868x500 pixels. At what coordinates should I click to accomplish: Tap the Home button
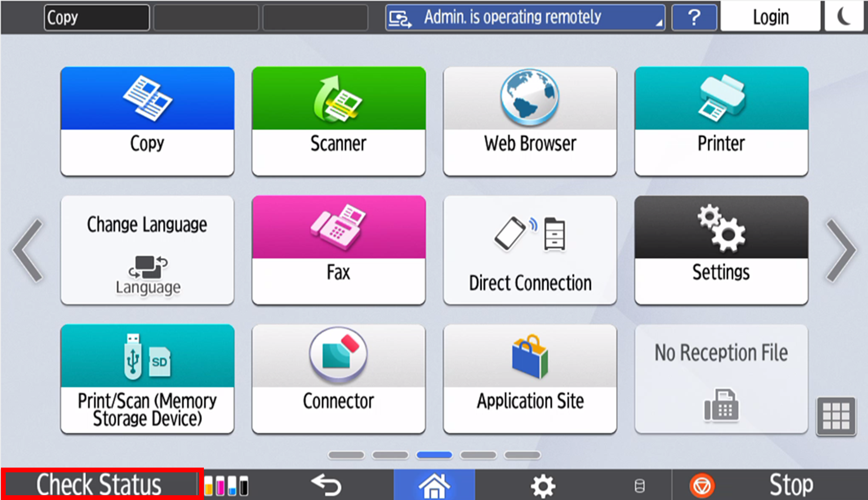pos(434,485)
